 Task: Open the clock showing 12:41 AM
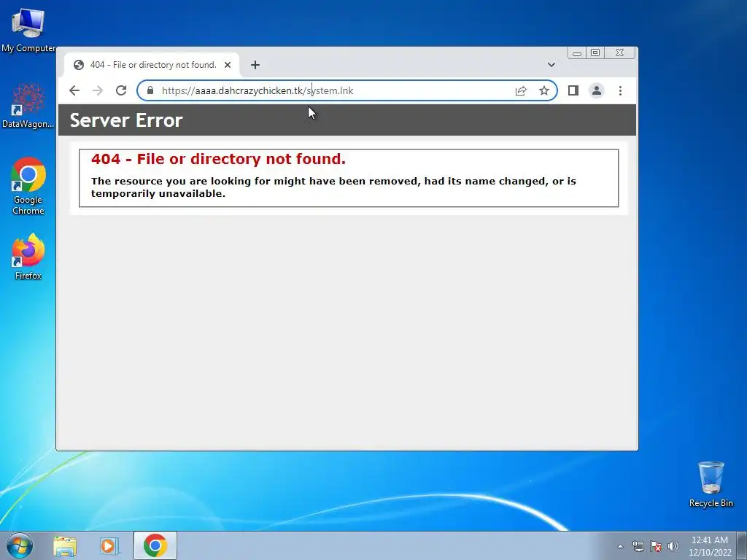(710, 546)
